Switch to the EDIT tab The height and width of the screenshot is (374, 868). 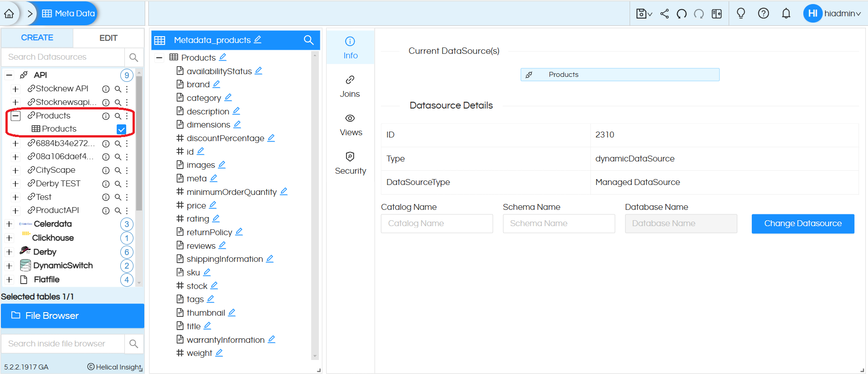[109, 38]
